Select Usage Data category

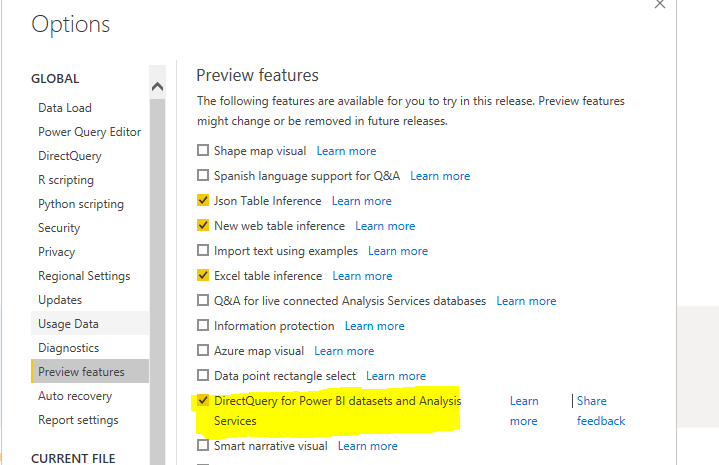pos(90,324)
